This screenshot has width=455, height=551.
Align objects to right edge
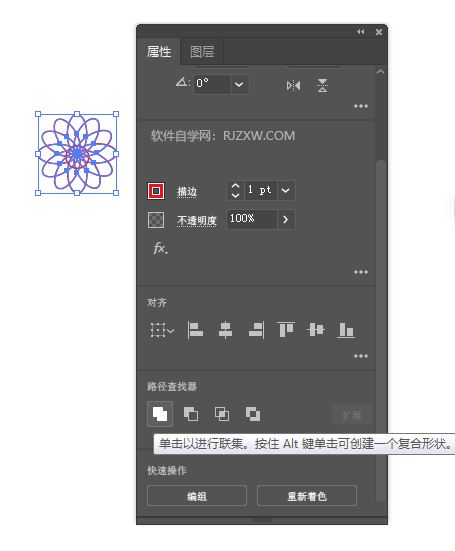pos(256,330)
